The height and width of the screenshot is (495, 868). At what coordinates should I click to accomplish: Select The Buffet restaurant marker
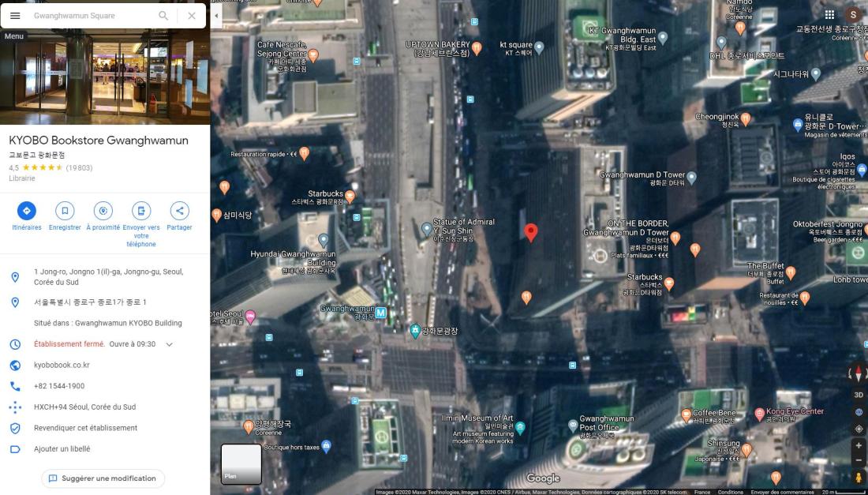click(x=791, y=272)
